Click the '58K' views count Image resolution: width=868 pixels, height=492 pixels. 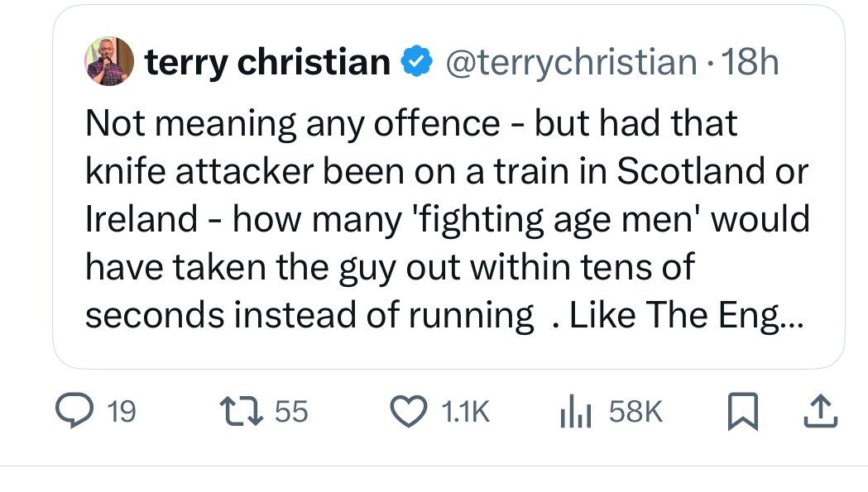pyautogui.click(x=635, y=412)
